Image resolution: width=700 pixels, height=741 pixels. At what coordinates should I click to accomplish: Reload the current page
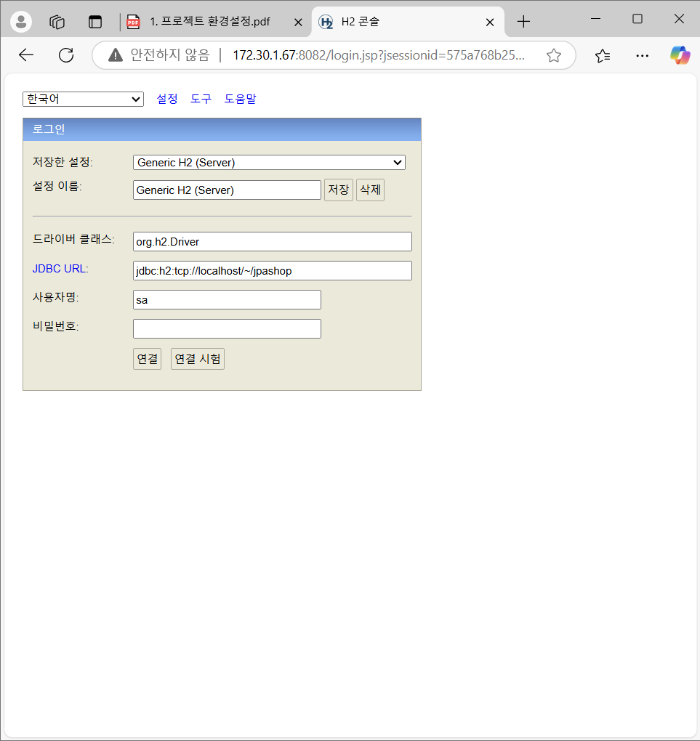point(66,55)
